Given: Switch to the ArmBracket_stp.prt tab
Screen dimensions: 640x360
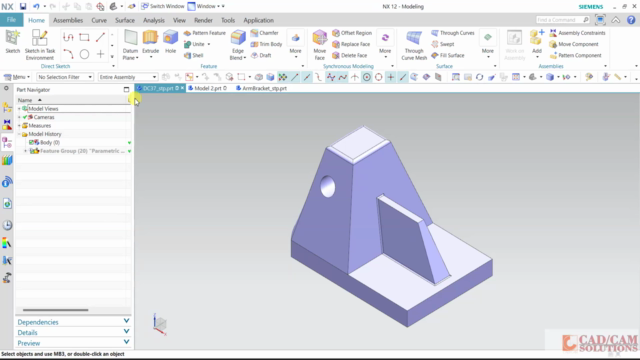Looking at the screenshot, I should (x=261, y=88).
